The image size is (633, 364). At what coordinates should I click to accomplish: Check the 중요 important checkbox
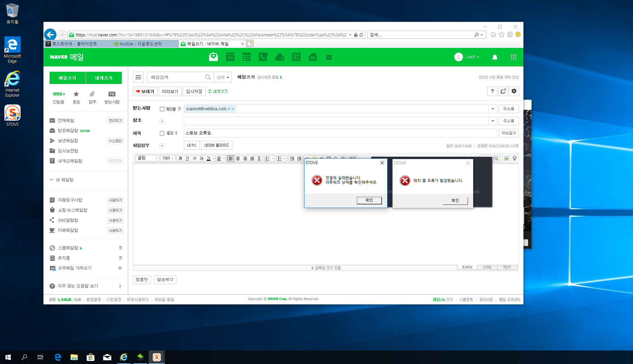[x=162, y=133]
